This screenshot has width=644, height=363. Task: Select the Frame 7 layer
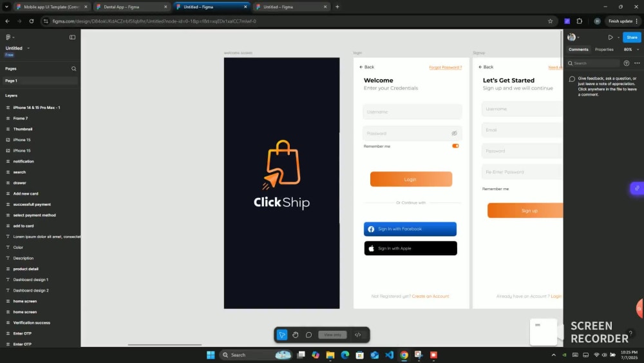coord(21,118)
